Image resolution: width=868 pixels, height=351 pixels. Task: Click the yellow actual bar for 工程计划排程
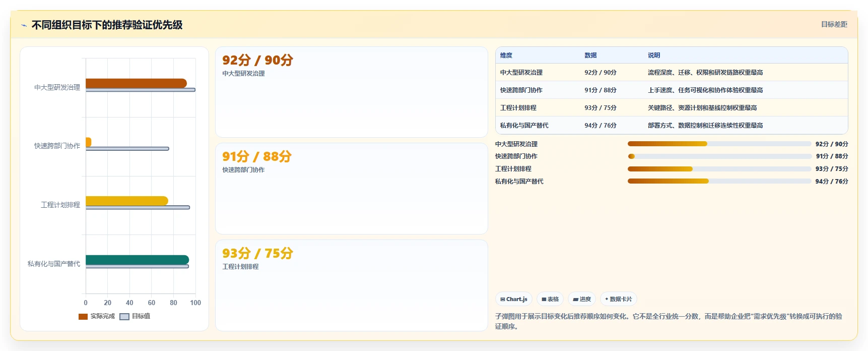127,201
